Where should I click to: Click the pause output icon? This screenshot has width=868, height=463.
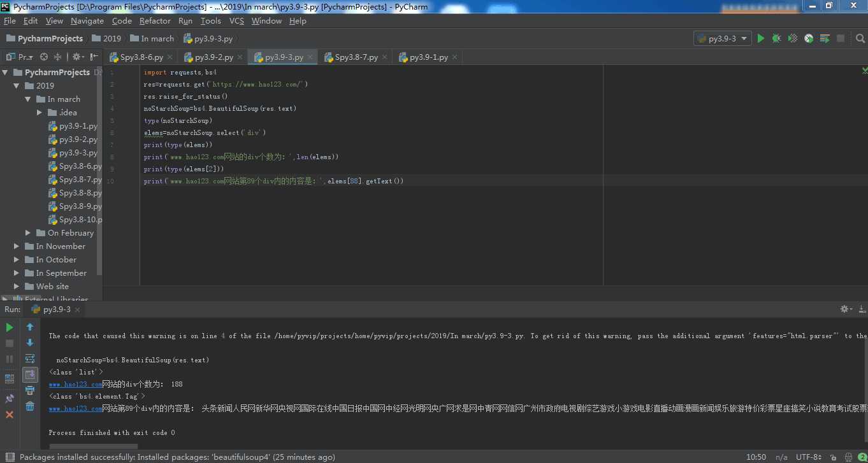[x=10, y=359]
